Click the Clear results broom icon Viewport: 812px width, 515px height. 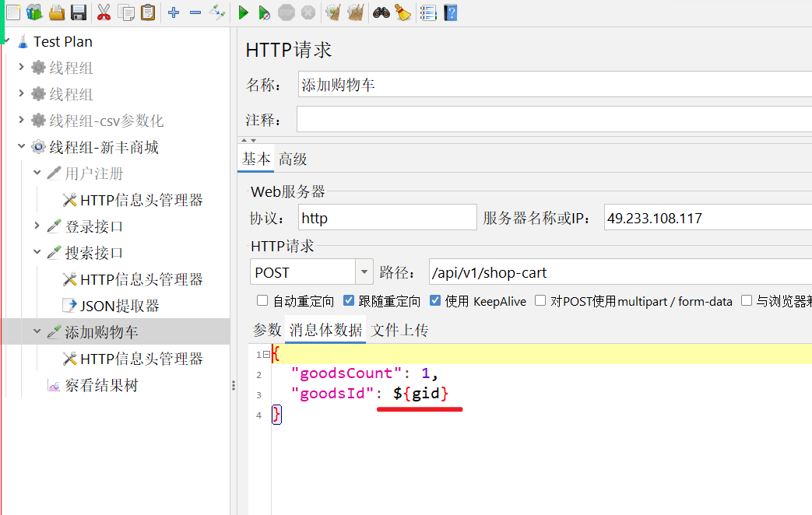[333, 12]
